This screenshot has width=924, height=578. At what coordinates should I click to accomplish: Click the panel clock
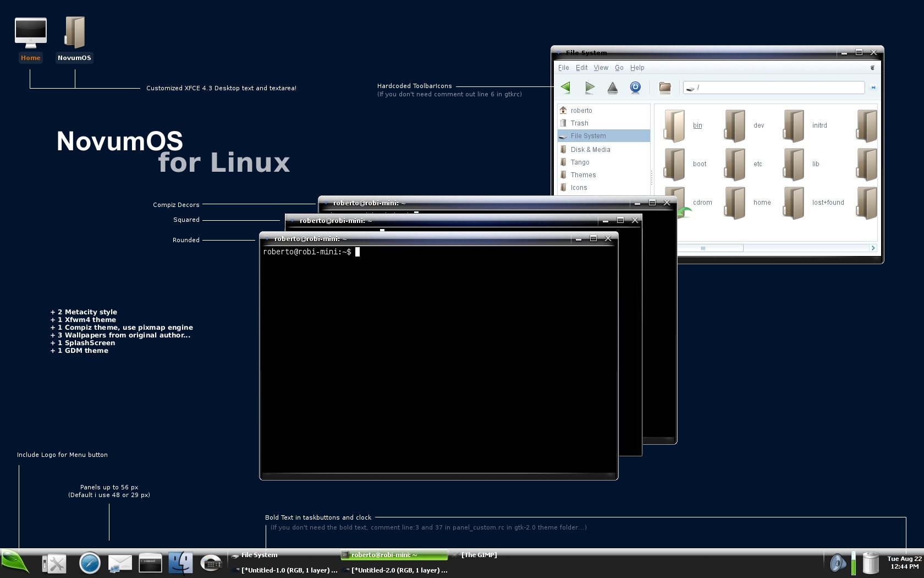(x=904, y=563)
